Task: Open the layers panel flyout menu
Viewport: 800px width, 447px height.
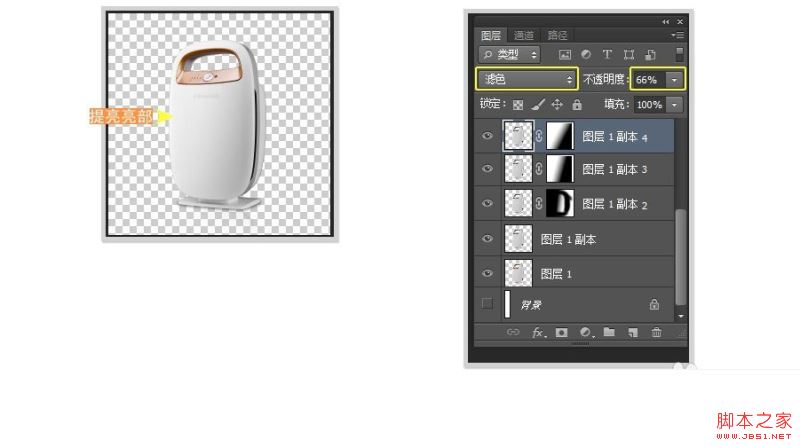Action: [679, 35]
